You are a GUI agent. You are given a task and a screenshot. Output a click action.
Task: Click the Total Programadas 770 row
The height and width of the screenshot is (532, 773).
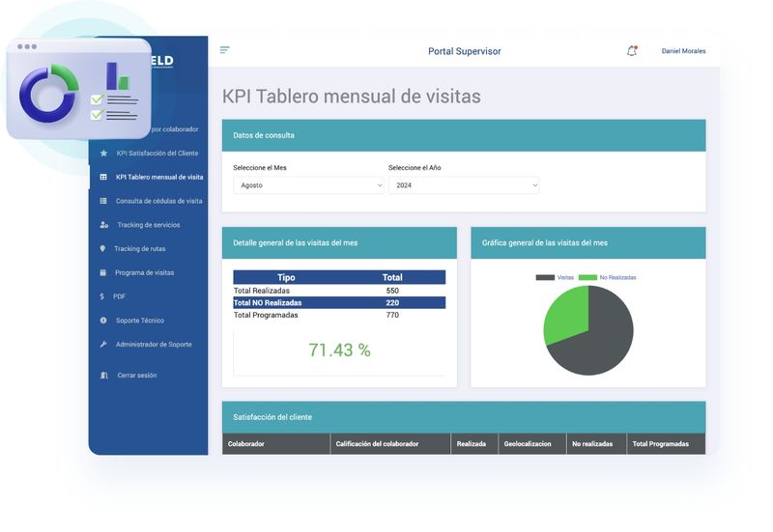[339, 315]
